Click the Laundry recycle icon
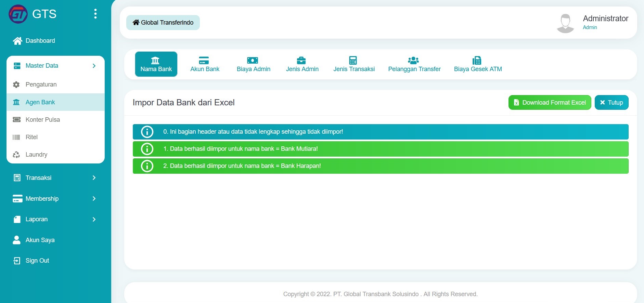The image size is (644, 303). [x=16, y=155]
